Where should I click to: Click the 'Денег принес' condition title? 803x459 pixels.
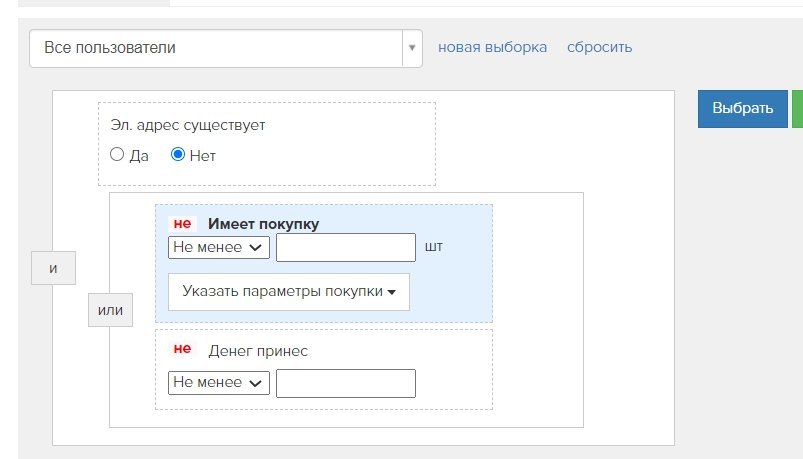coord(258,351)
